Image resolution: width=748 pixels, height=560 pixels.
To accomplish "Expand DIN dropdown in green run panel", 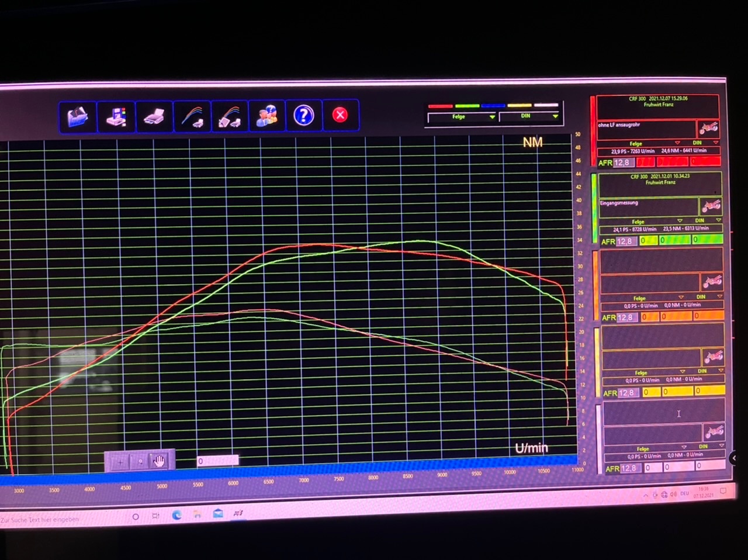I will (x=718, y=220).
